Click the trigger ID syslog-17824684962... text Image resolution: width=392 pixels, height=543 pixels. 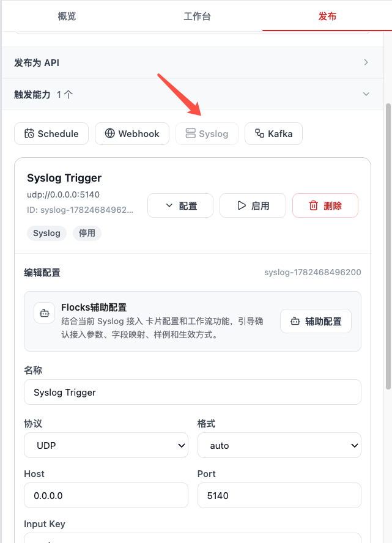pyautogui.click(x=80, y=210)
